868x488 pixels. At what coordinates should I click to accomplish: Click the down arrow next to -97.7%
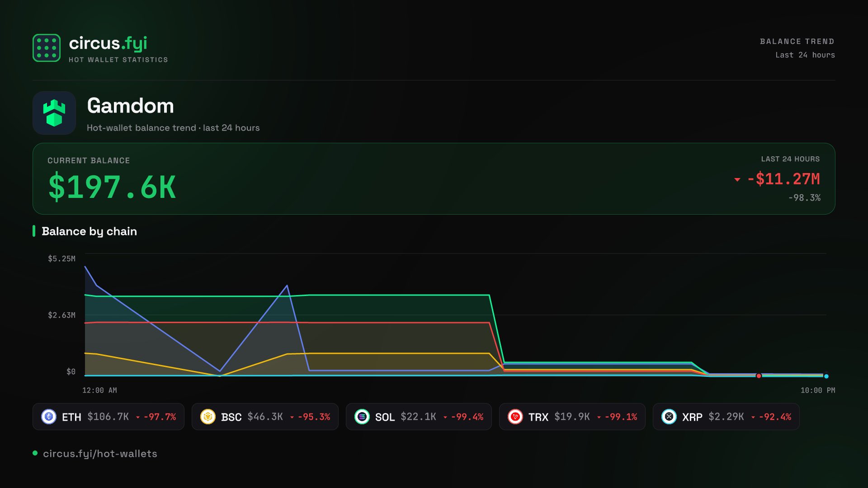tap(138, 417)
